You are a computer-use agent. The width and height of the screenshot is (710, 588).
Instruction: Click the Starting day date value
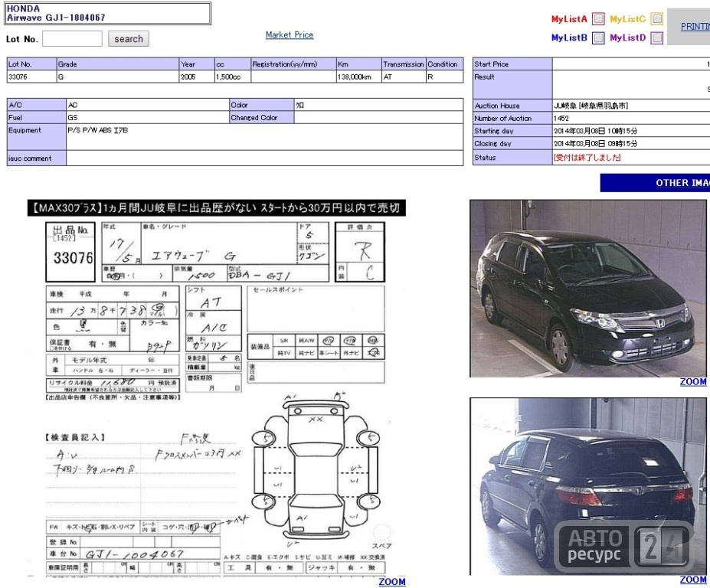pos(595,131)
